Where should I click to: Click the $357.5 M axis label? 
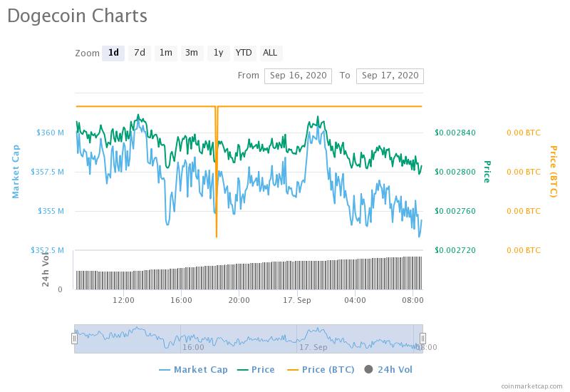click(47, 172)
